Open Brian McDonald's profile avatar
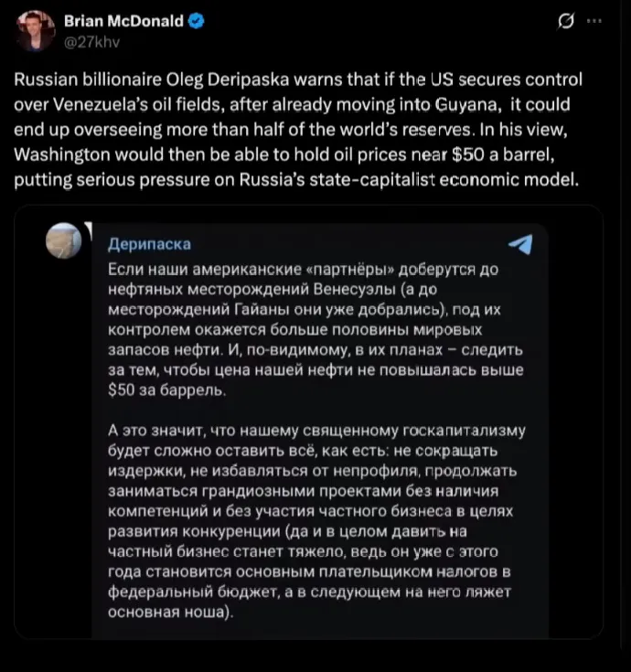 click(34, 31)
